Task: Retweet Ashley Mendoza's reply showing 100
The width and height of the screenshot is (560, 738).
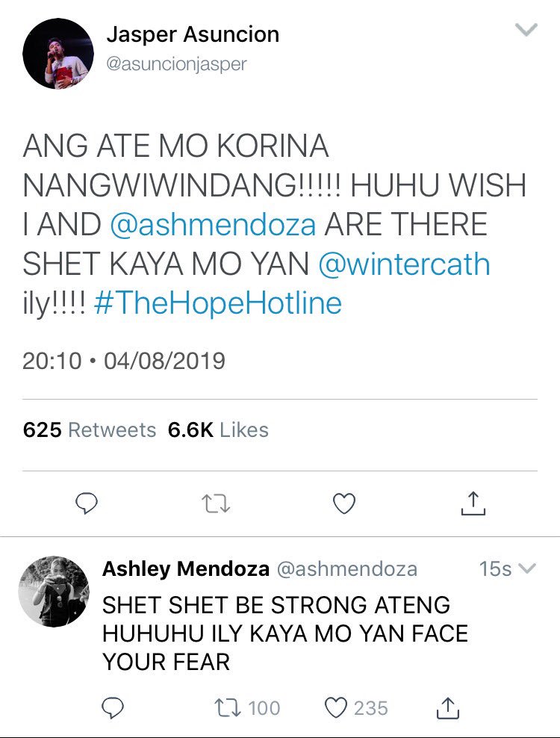Action: (x=247, y=708)
